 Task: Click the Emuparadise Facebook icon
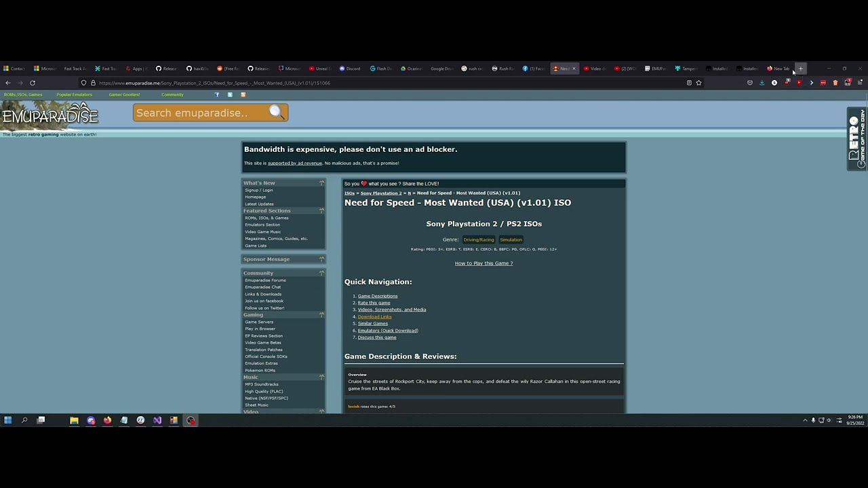coord(217,95)
